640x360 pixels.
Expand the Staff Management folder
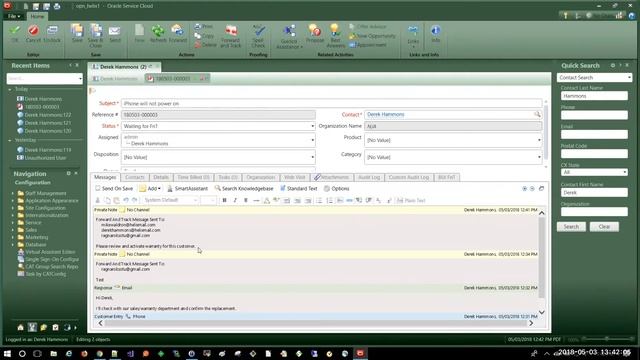pos(13,193)
